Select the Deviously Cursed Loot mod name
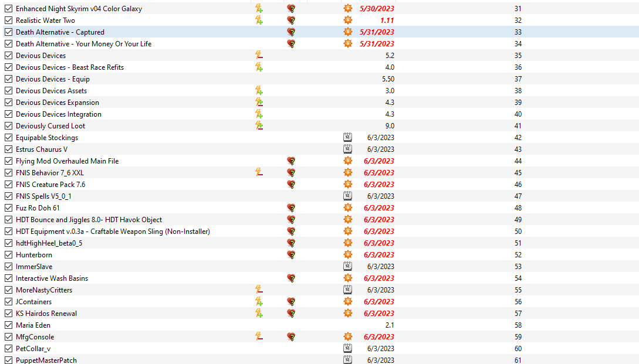Image resolution: width=639 pixels, height=364 pixels. (50, 126)
